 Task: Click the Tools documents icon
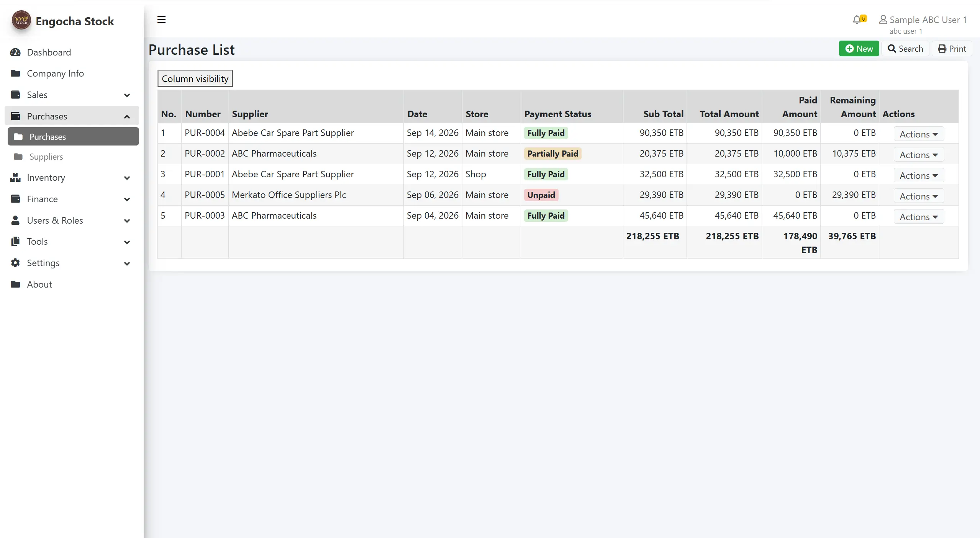point(15,241)
